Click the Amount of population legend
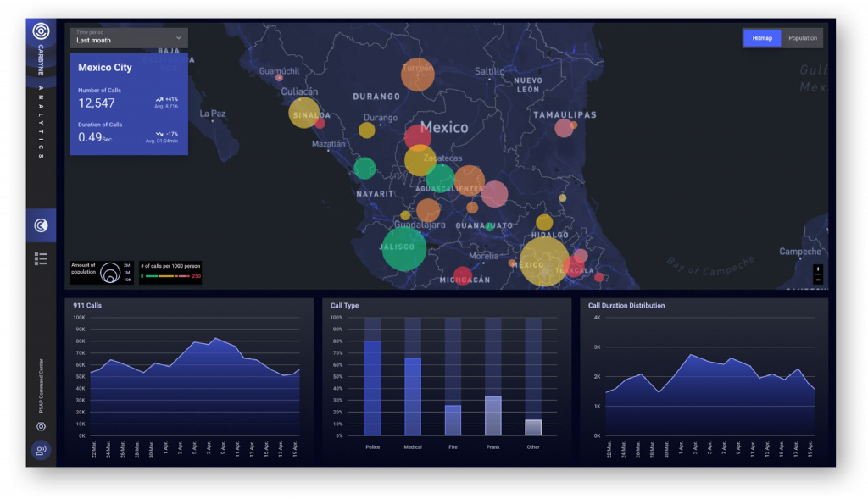 (x=102, y=272)
